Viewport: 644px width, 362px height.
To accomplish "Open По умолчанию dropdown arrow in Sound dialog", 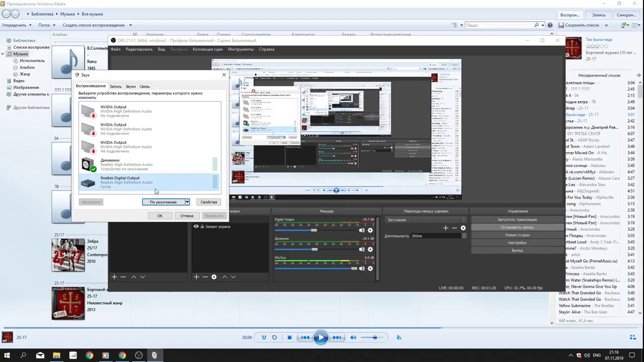I will (187, 202).
